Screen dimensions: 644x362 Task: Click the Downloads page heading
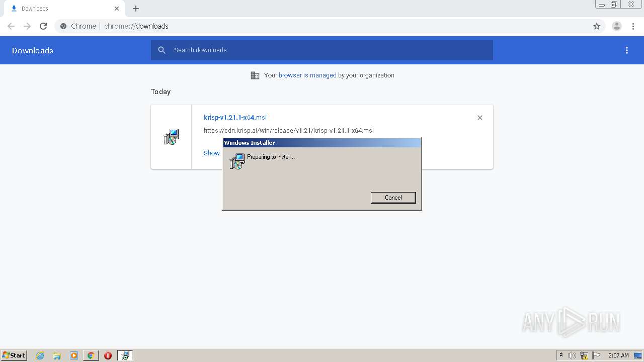(33, 50)
